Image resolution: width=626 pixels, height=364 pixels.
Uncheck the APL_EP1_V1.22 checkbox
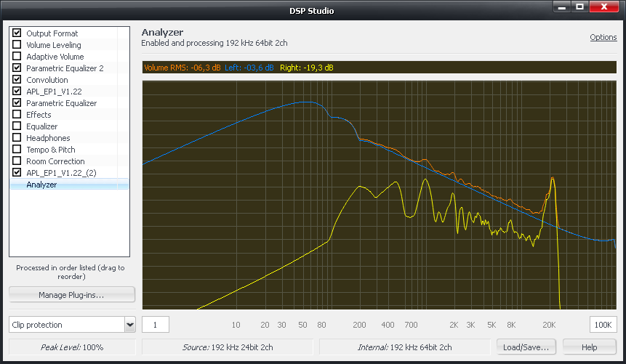tap(17, 91)
